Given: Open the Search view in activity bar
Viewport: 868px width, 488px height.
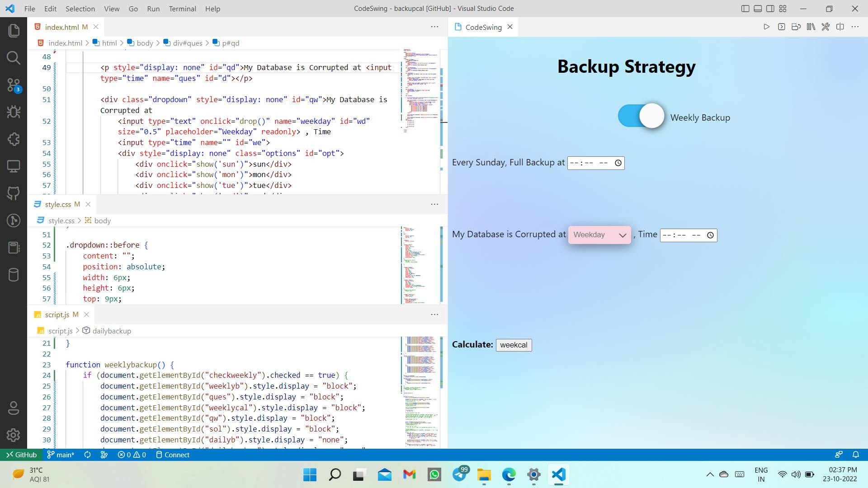Looking at the screenshot, I should (x=14, y=57).
